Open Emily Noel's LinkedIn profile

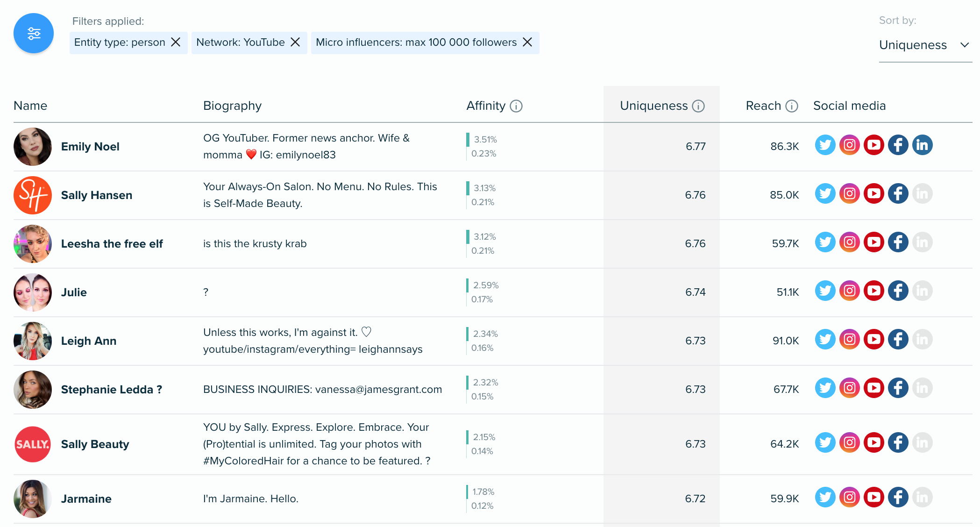coord(923,145)
